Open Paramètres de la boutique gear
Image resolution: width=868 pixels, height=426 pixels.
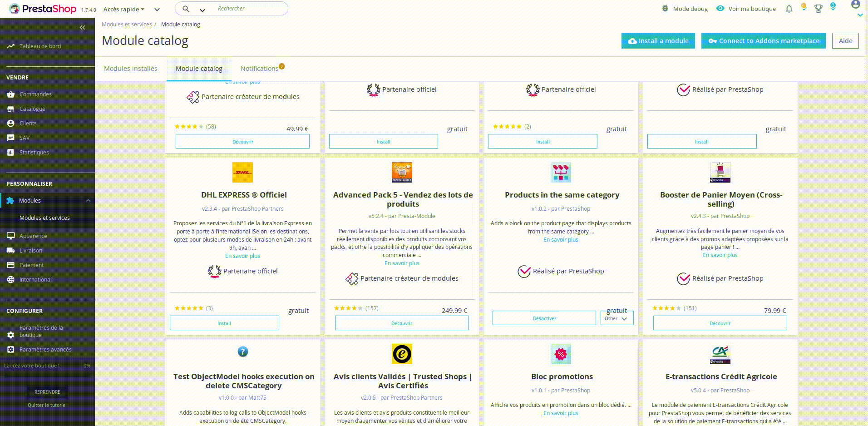[x=10, y=331]
